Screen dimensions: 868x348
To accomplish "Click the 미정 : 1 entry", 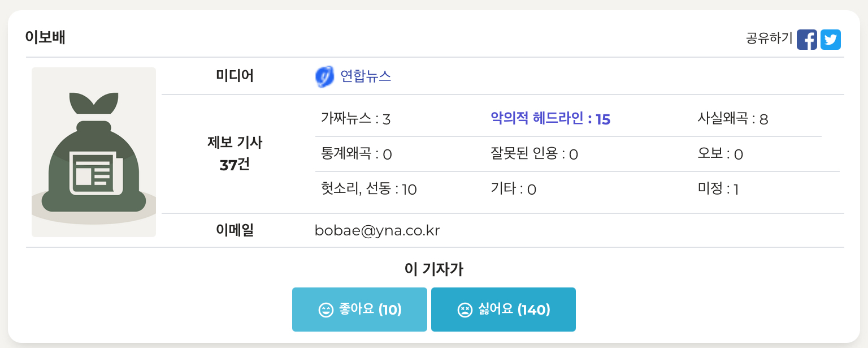I will point(718,189).
